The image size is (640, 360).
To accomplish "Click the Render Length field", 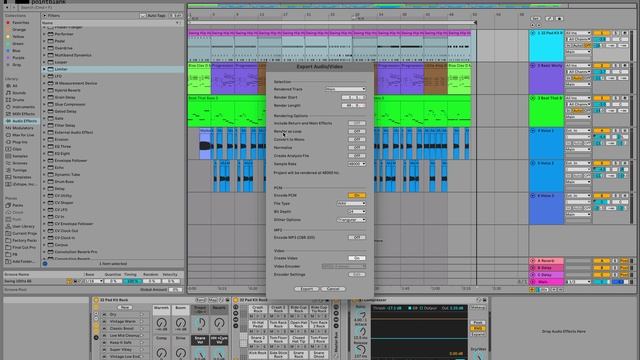I will point(353,106).
